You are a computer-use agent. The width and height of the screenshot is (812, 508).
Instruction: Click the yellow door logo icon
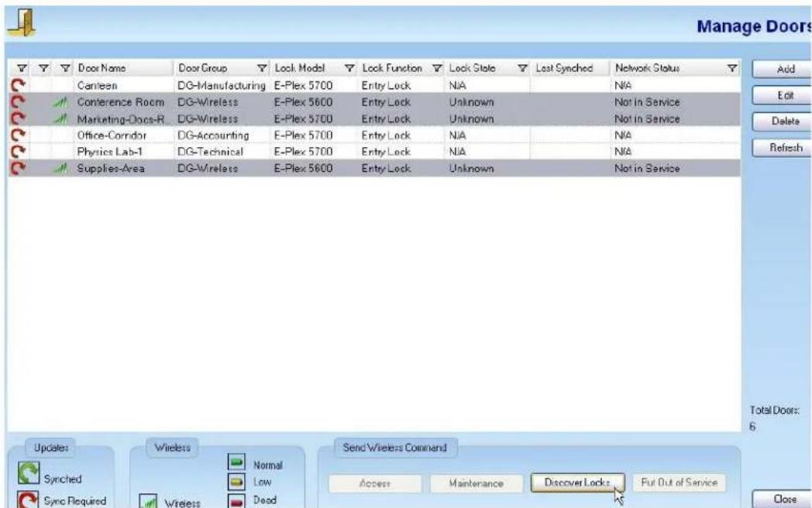[21, 22]
